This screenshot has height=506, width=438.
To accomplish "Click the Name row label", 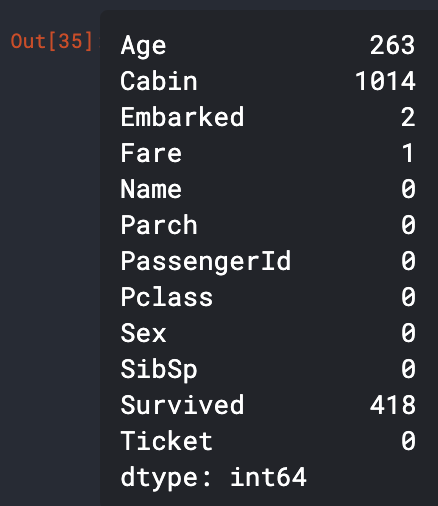I will coord(151,189).
